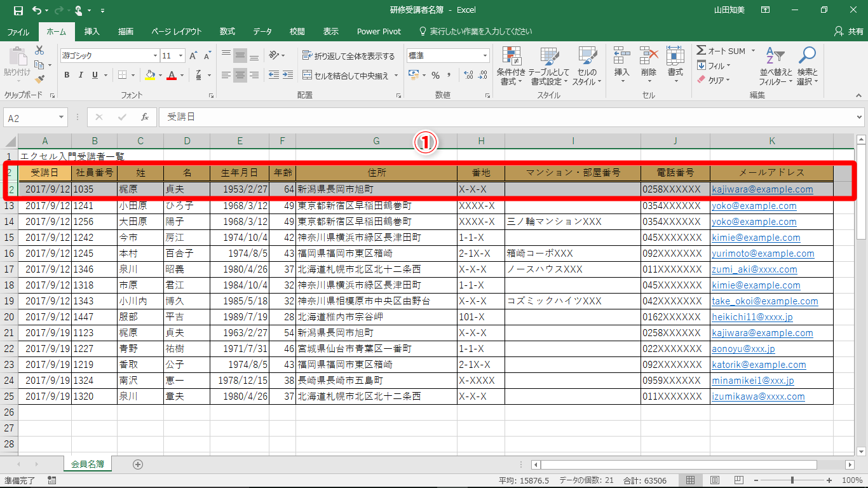Expand the merge and center dropdown arrow
868x488 pixels.
396,76
